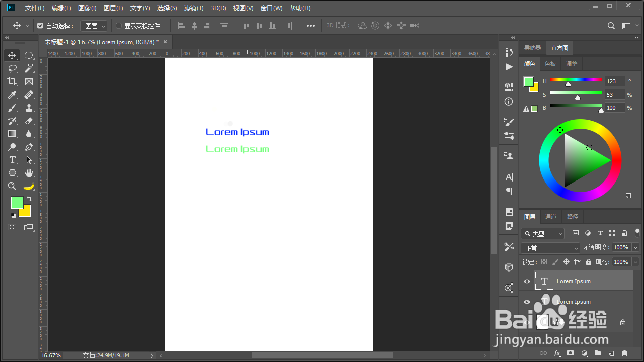Viewport: 644px width, 362px height.
Task: Click the H value input field
Action: coord(615,81)
